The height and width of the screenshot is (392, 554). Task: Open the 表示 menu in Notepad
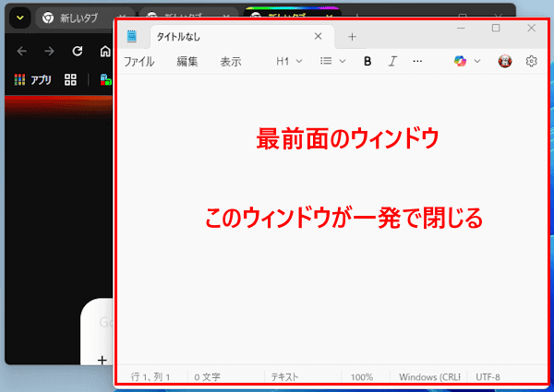pos(231,62)
